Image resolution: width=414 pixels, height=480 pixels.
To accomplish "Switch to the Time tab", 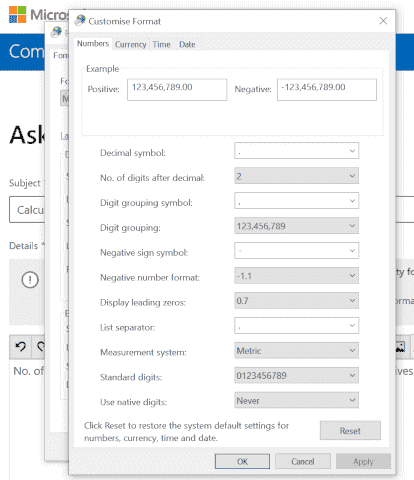I will click(161, 45).
